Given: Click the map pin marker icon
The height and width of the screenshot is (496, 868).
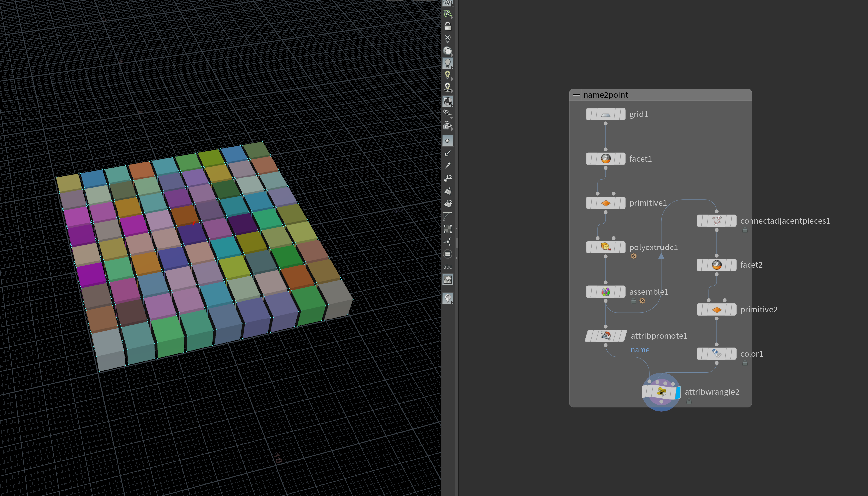Looking at the screenshot, I should 447,298.
